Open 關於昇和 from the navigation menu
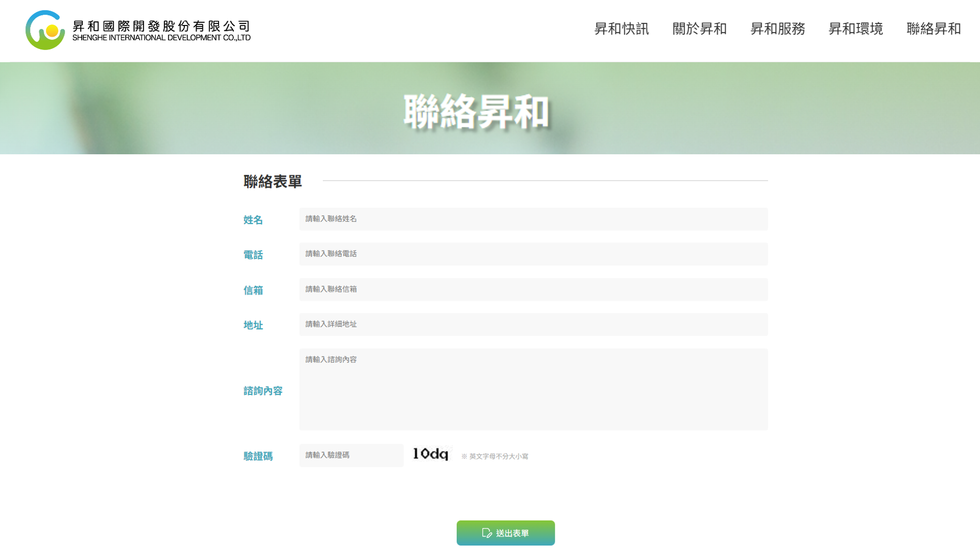This screenshot has width=980, height=551. coord(699,29)
